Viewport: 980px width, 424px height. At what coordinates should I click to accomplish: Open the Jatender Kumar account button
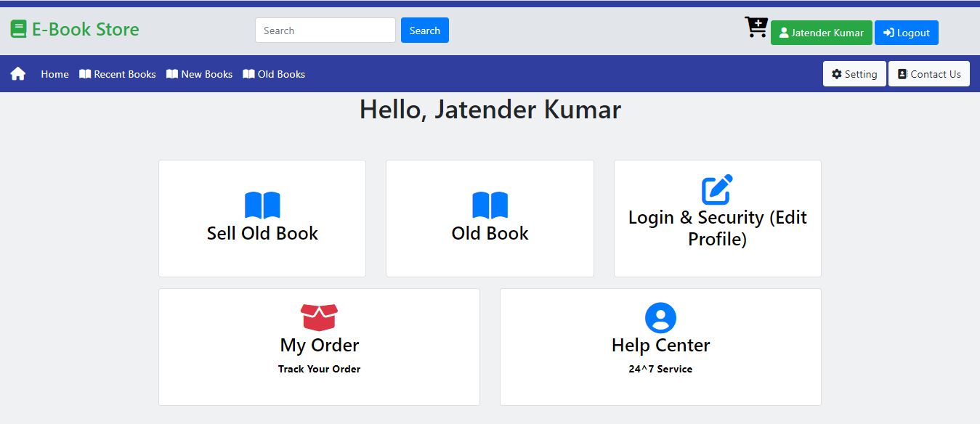tap(822, 32)
